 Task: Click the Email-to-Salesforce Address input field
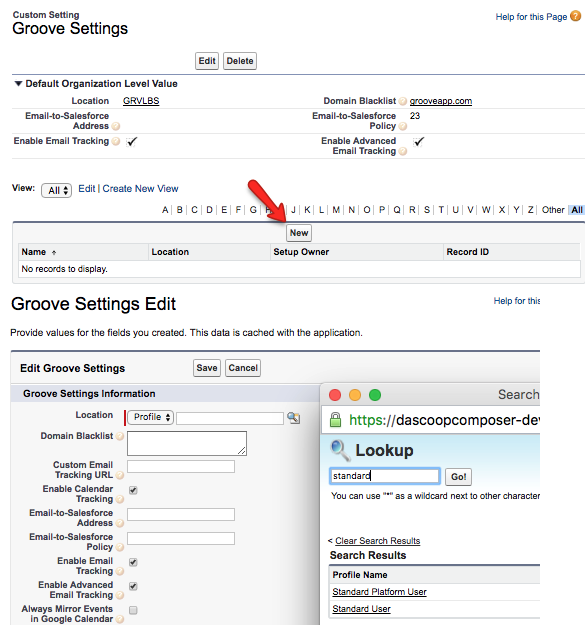pyautogui.click(x=181, y=514)
